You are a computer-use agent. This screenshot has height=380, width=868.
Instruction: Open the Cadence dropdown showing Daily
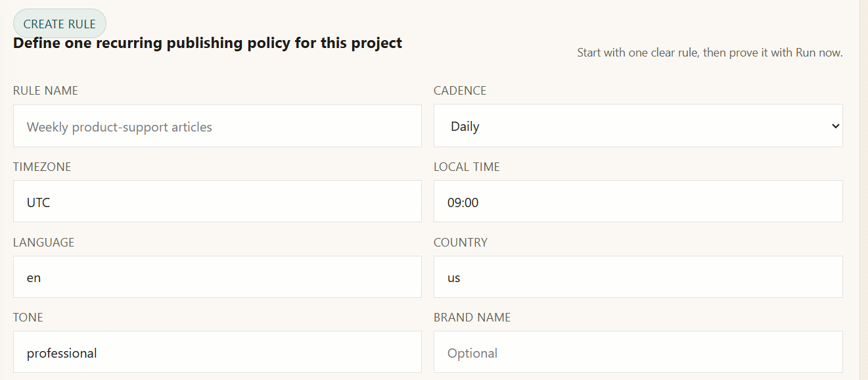(x=637, y=126)
